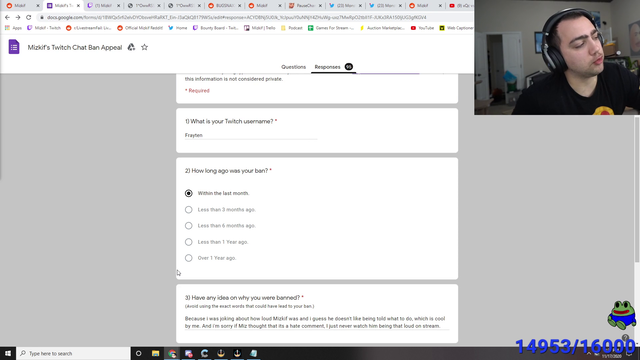640x360 pixels.
Task: Click the page vertical scrollbar
Action: [x=637, y=189]
